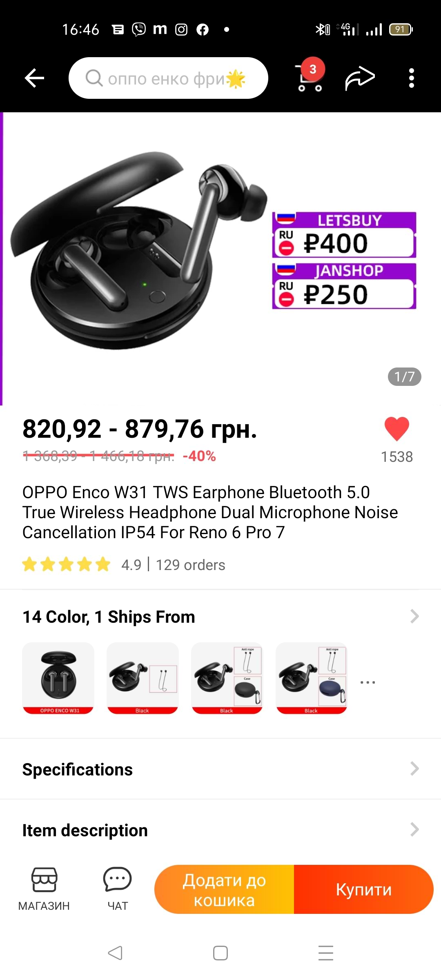Image resolution: width=441 pixels, height=980 pixels.
Task: Tap the share arrow icon
Action: pyautogui.click(x=360, y=78)
